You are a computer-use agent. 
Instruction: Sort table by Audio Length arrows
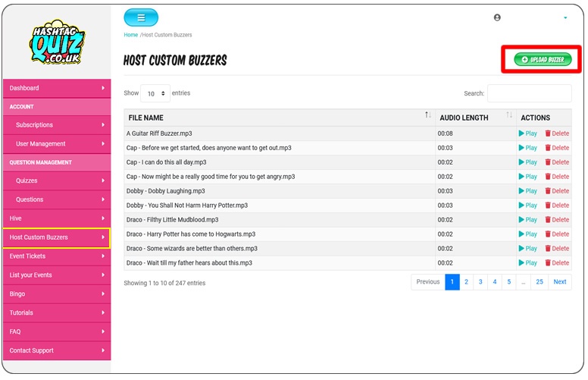509,115
